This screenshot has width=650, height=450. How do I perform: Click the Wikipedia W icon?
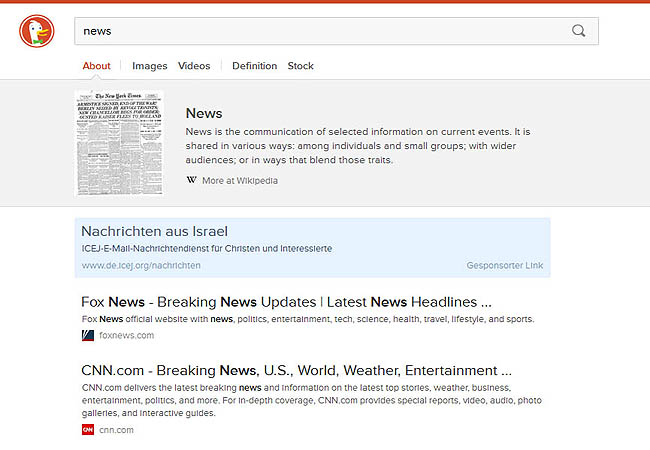[x=192, y=180]
